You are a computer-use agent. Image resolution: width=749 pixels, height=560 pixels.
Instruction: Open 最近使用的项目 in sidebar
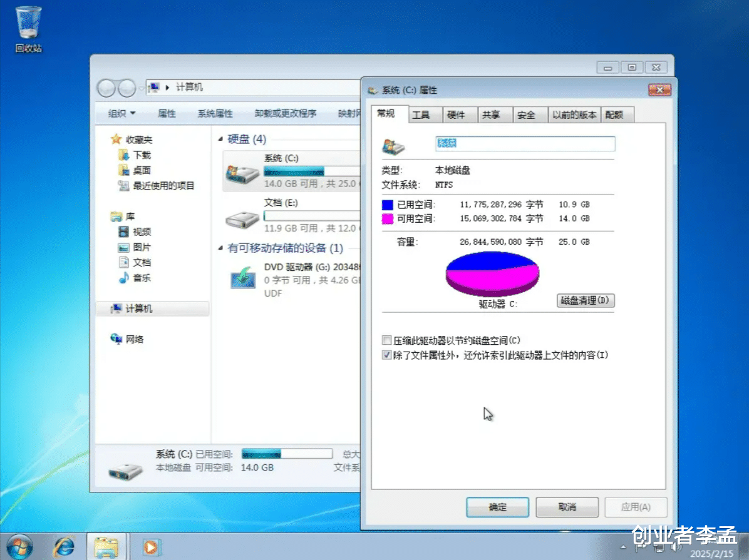(163, 186)
